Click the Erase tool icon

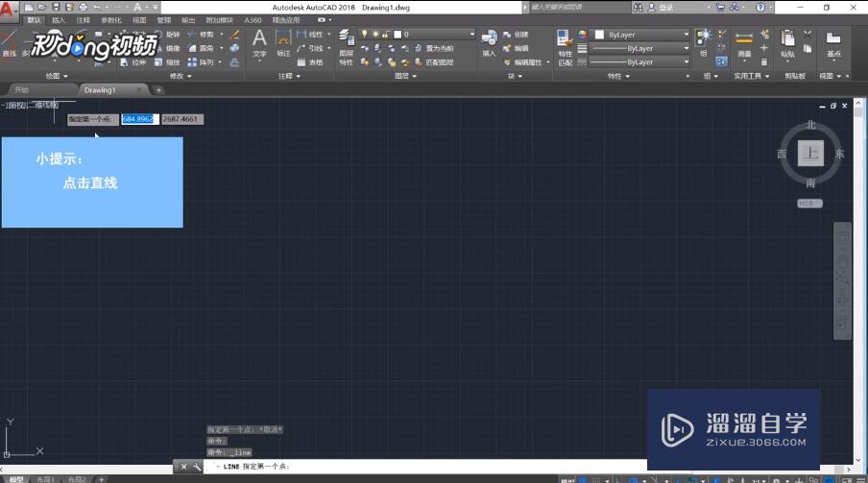click(x=234, y=35)
